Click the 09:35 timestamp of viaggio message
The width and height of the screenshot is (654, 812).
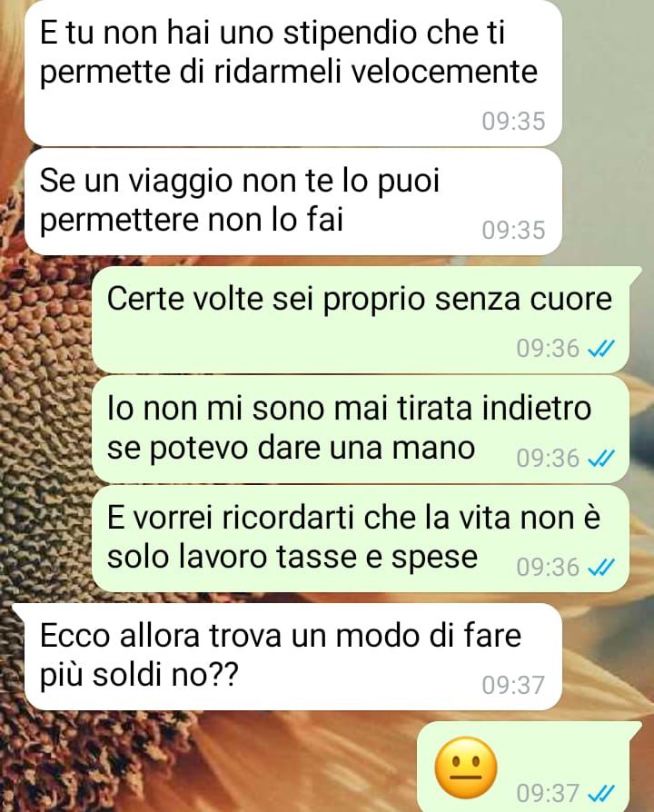(514, 230)
